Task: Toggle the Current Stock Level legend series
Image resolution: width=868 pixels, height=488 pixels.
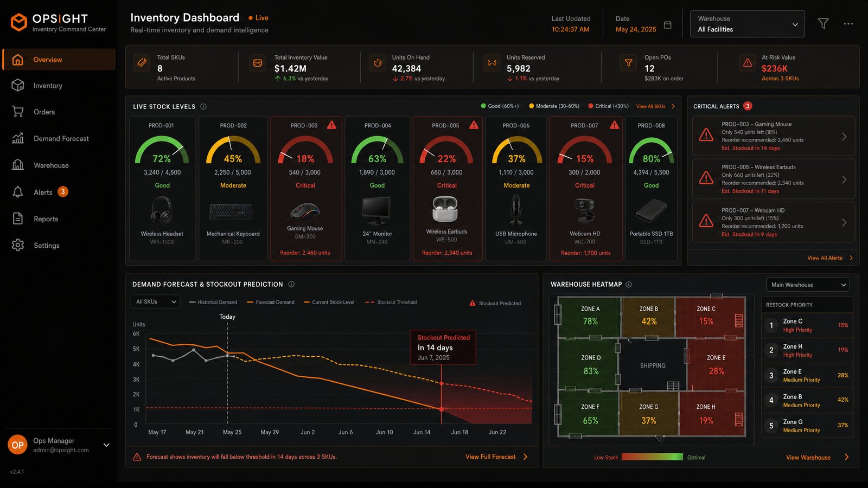Action: pos(329,303)
